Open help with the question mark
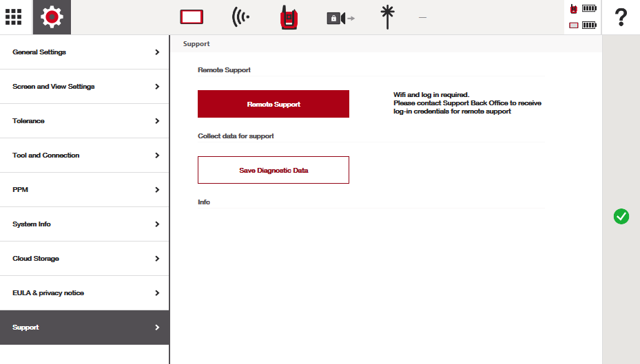 tap(620, 18)
